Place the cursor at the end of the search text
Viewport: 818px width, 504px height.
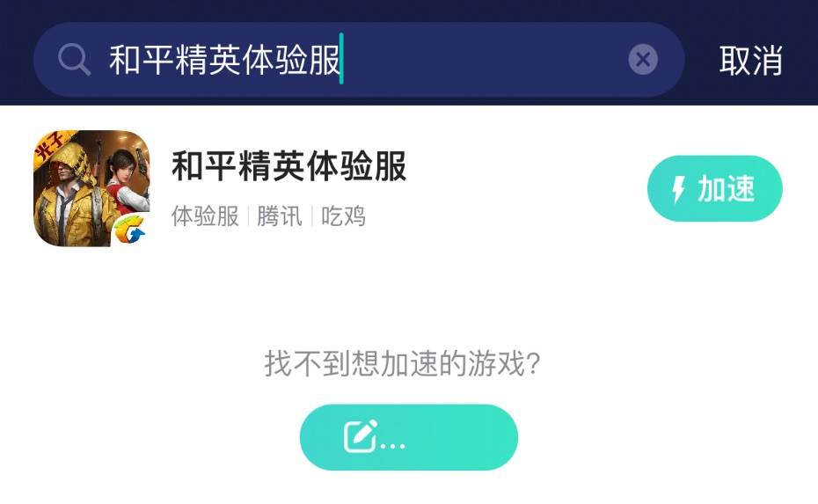[x=341, y=58]
